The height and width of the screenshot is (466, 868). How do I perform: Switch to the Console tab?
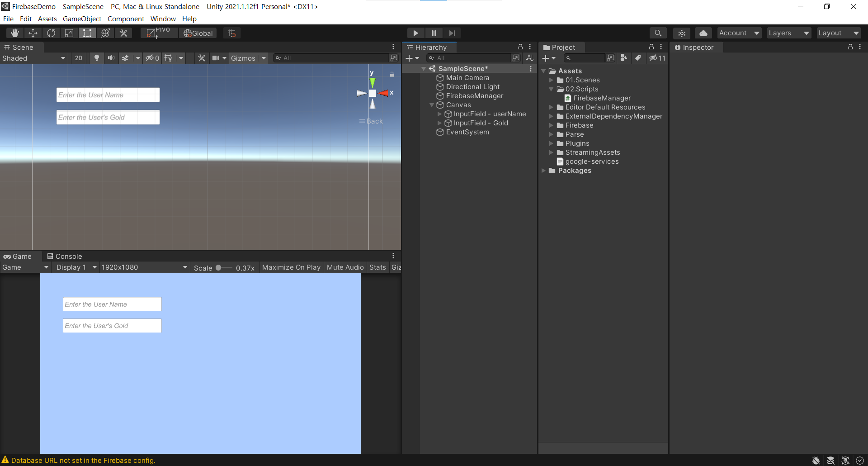pos(65,257)
